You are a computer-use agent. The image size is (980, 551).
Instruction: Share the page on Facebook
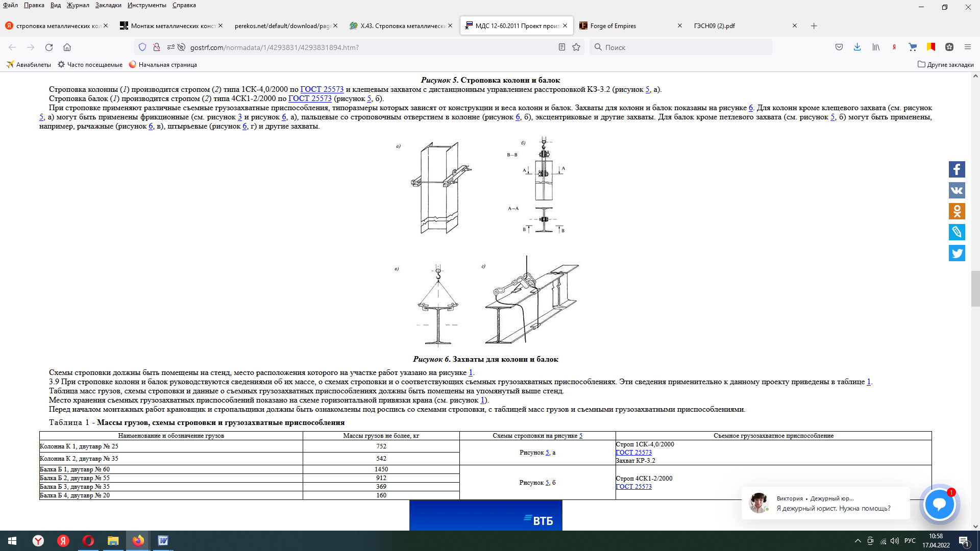[x=957, y=169]
